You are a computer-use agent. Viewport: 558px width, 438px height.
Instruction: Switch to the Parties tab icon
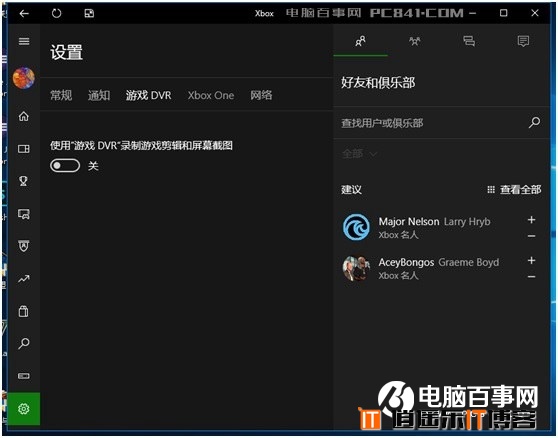415,41
